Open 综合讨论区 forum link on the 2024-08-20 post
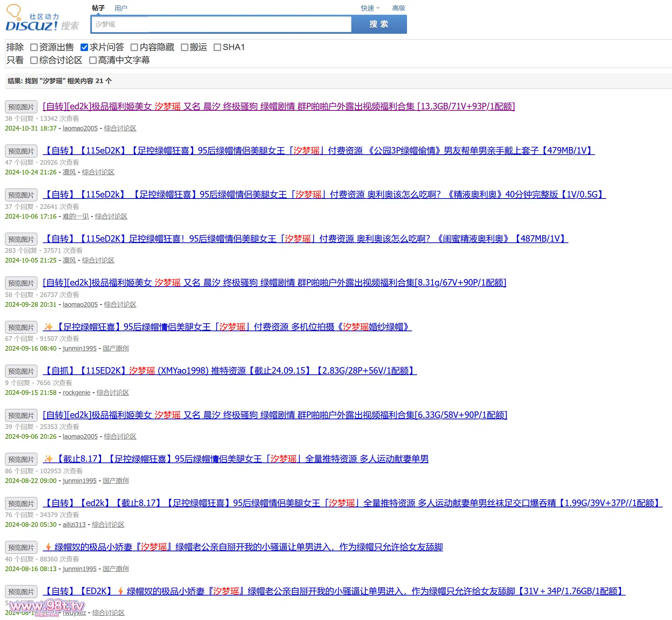The height and width of the screenshot is (620, 672). [108, 525]
